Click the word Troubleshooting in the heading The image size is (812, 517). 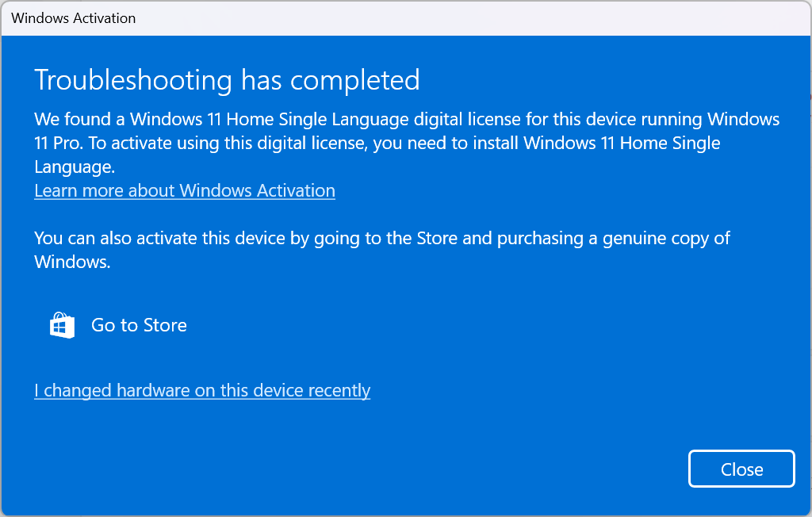click(133, 80)
